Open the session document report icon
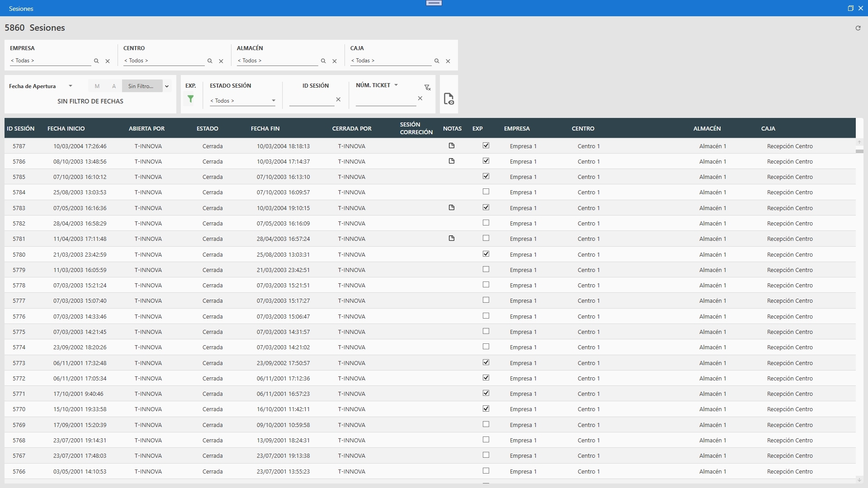Image resolution: width=868 pixels, height=488 pixels. [448, 99]
